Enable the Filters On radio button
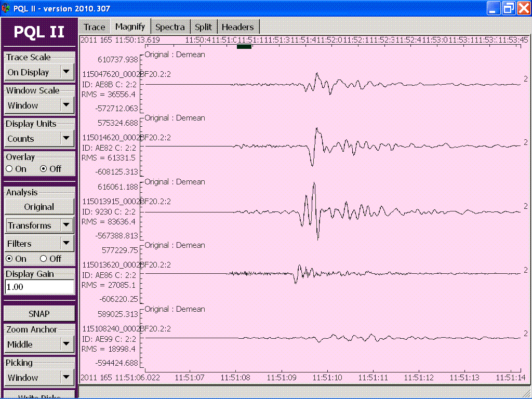Image resolution: width=532 pixels, height=399 pixels. pyautogui.click(x=9, y=259)
